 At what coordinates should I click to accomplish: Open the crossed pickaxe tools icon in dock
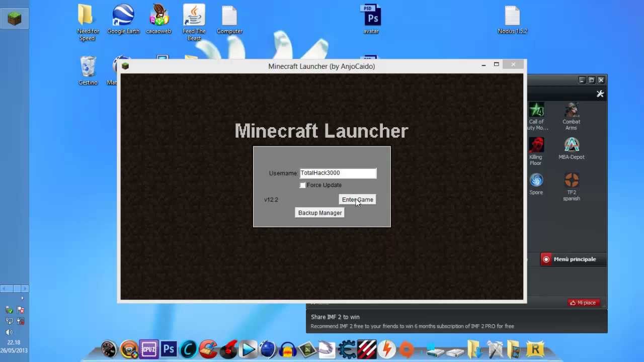pyautogui.click(x=495, y=349)
